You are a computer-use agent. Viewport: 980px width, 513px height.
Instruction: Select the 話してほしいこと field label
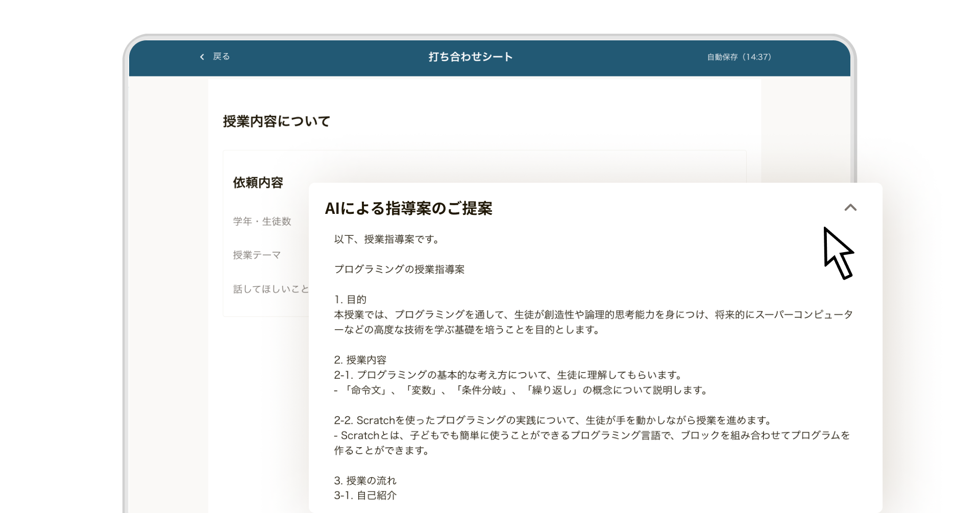pyautogui.click(x=271, y=289)
